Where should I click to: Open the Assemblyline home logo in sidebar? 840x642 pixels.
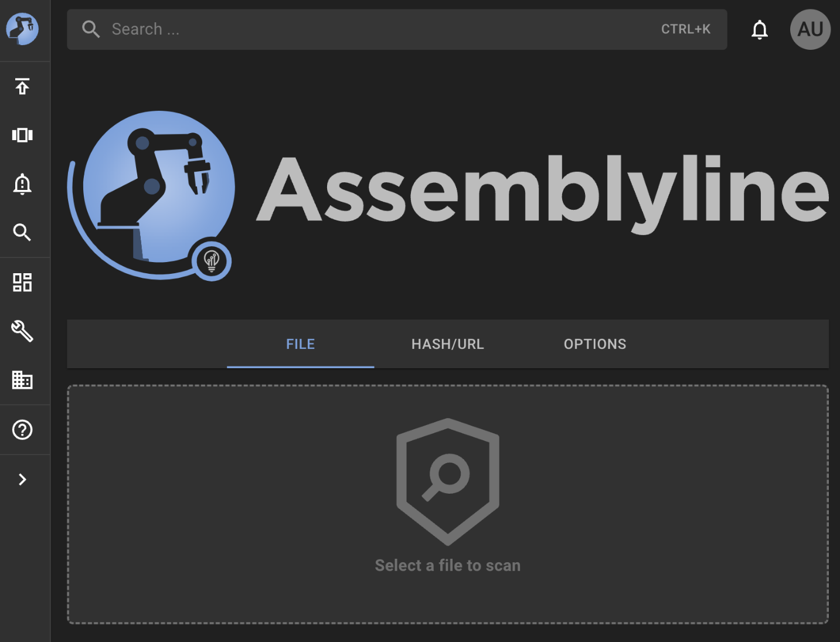coord(22,29)
